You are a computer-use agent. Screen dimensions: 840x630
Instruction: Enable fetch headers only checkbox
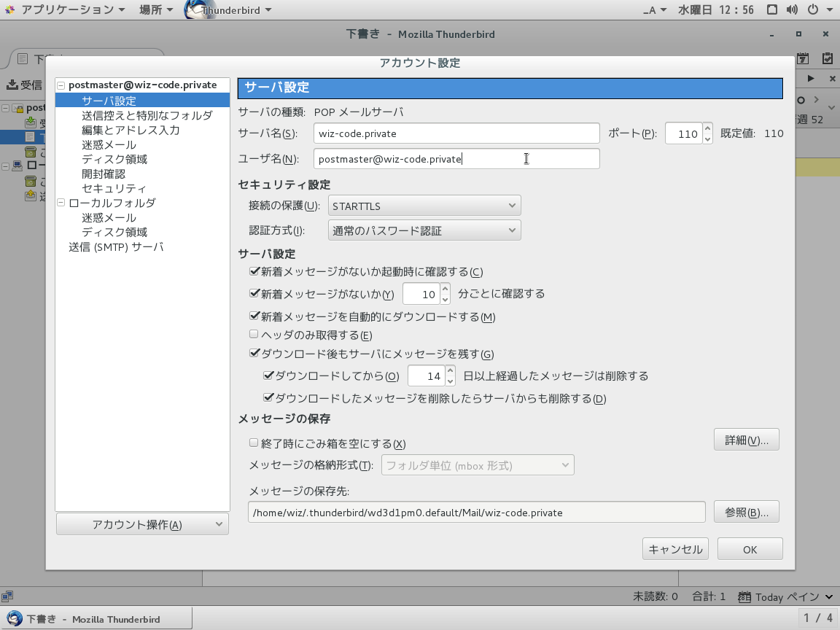(x=254, y=334)
